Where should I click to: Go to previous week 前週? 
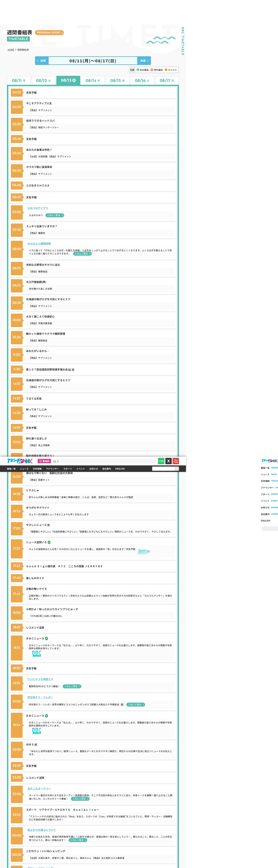(x=42, y=61)
